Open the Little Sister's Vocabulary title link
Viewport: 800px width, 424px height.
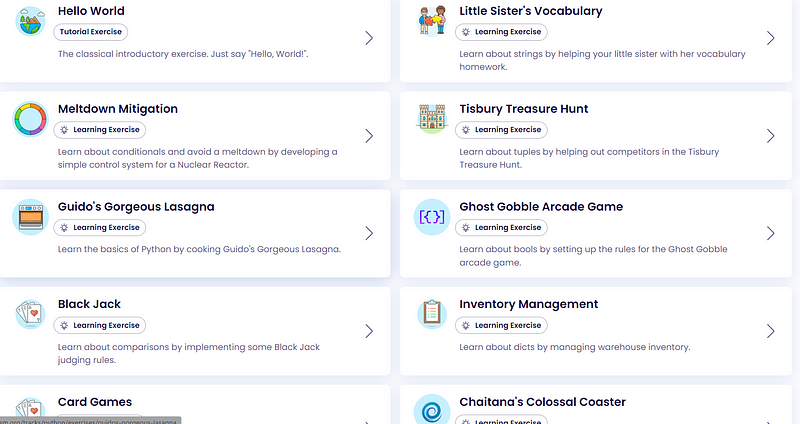(531, 11)
